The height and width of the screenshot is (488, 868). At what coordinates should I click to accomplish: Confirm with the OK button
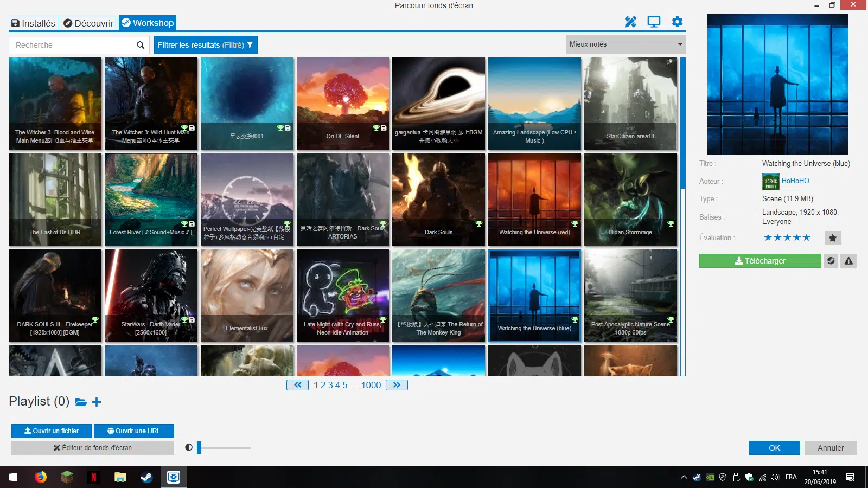pos(774,448)
